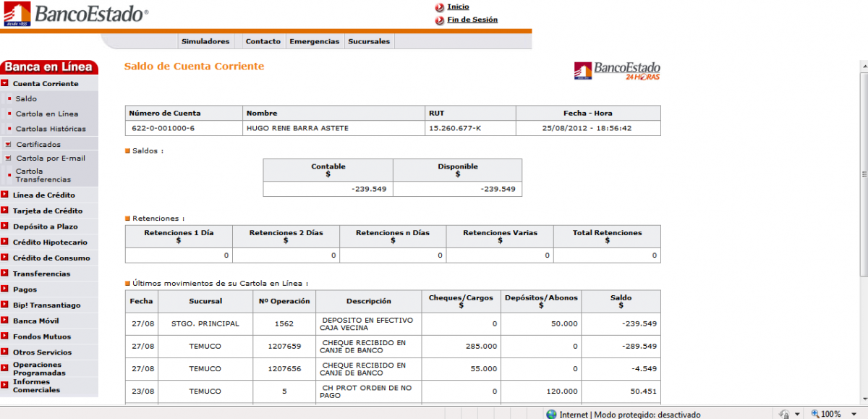Image resolution: width=868 pixels, height=419 pixels.
Task: Collapse the Cuenta Corriente sidebar section
Action: tap(5, 84)
